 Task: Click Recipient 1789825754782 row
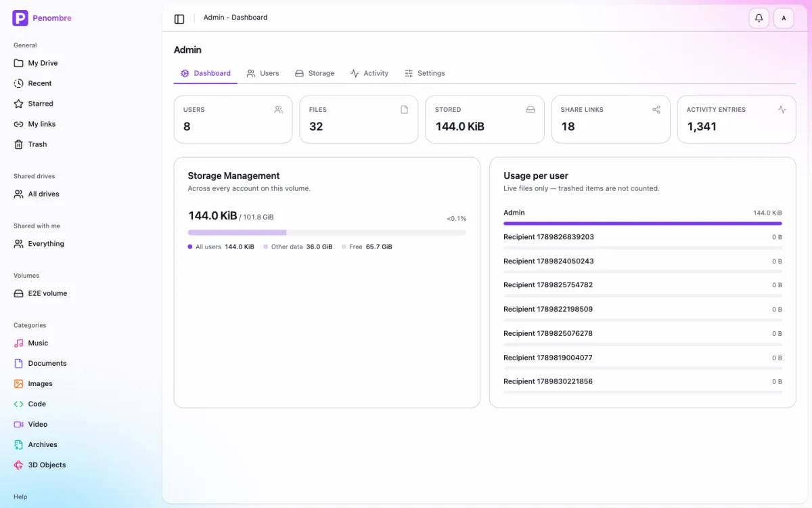pyautogui.click(x=643, y=289)
